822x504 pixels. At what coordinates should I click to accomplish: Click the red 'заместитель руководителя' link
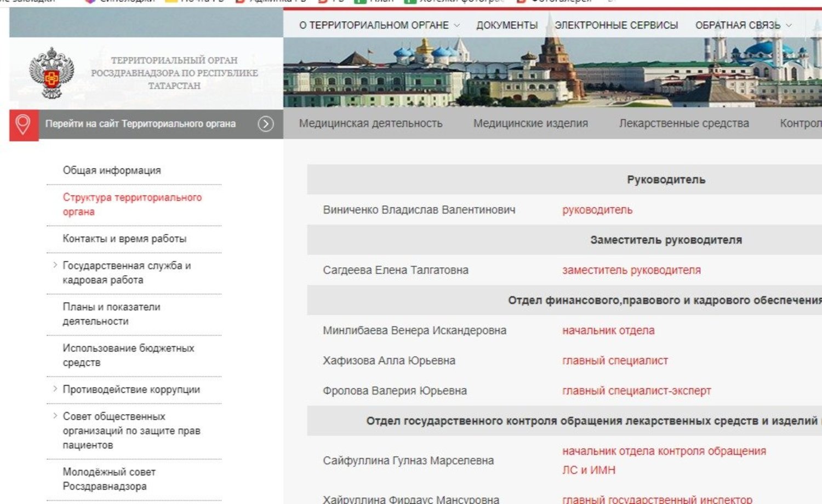[x=631, y=270]
